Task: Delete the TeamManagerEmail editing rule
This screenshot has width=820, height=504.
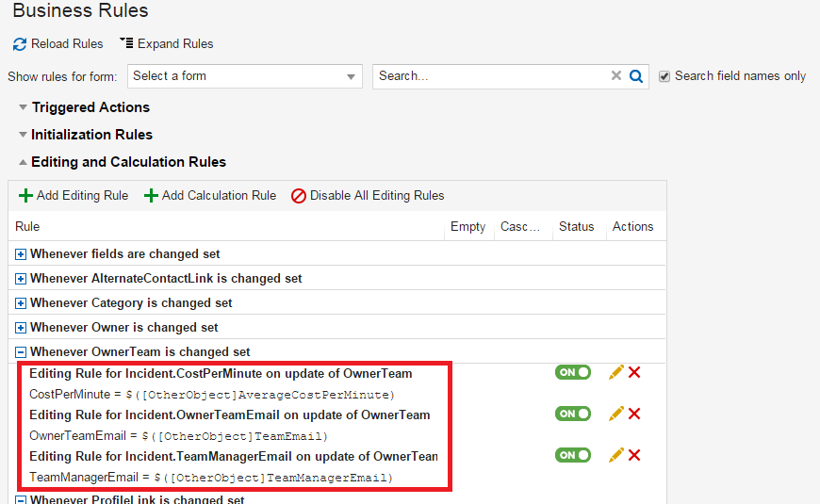Action: click(634, 455)
